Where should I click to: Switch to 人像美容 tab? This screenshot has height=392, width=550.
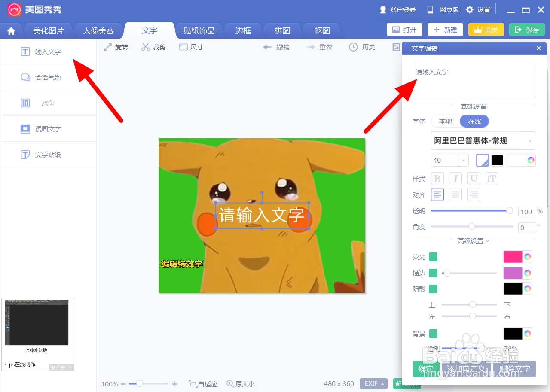pyautogui.click(x=98, y=31)
